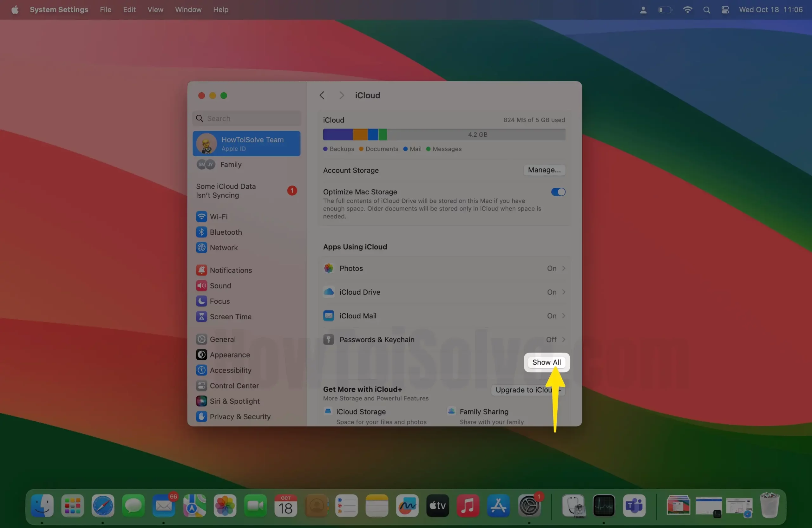Open iCloud Drive options row

[x=444, y=292]
